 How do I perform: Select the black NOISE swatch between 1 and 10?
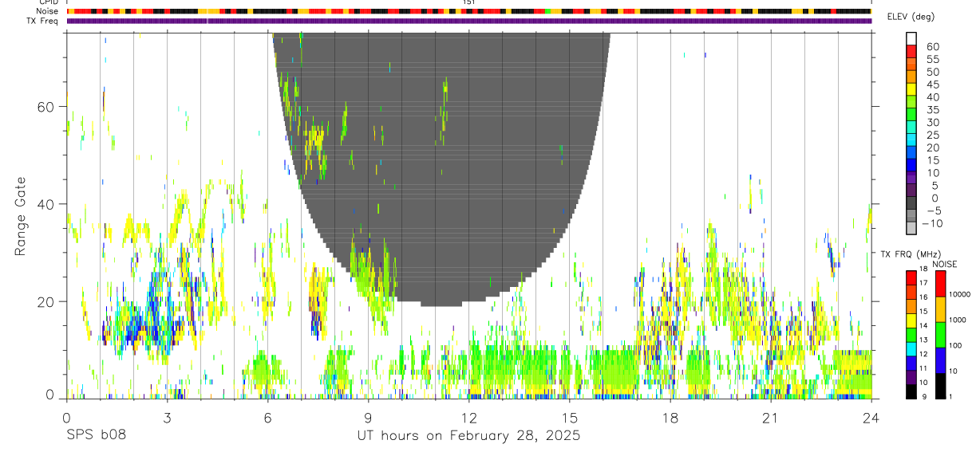(940, 386)
